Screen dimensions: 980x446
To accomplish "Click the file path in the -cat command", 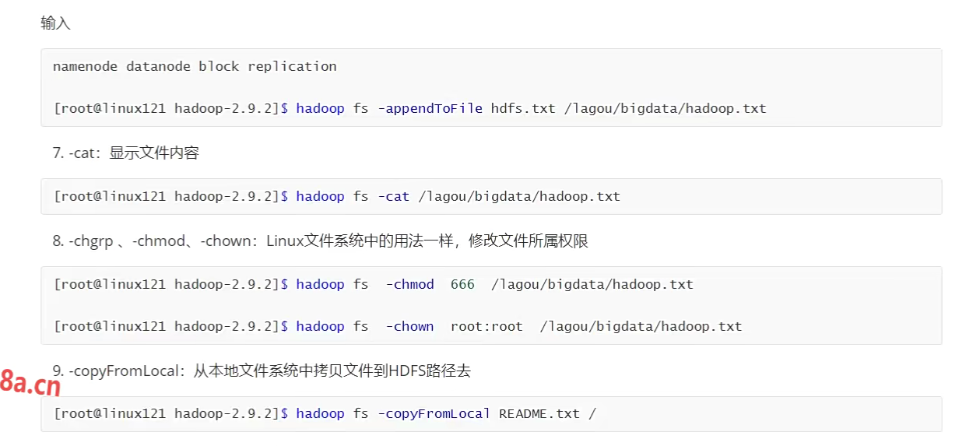I will pos(519,196).
